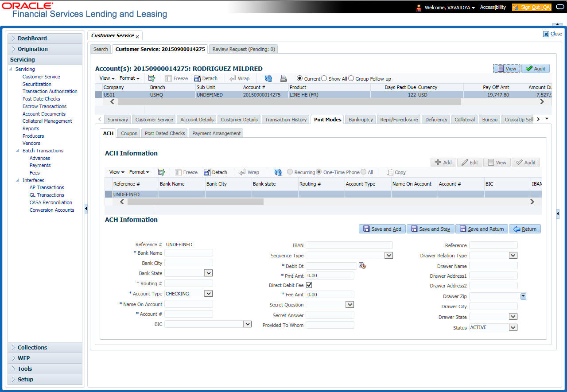Click the ACH table horizontal scrollbar

(x=195, y=202)
